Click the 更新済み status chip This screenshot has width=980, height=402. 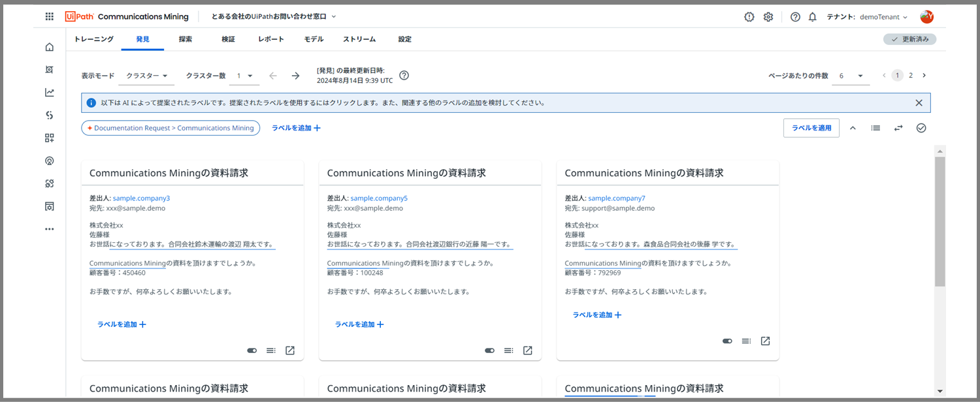tap(909, 39)
